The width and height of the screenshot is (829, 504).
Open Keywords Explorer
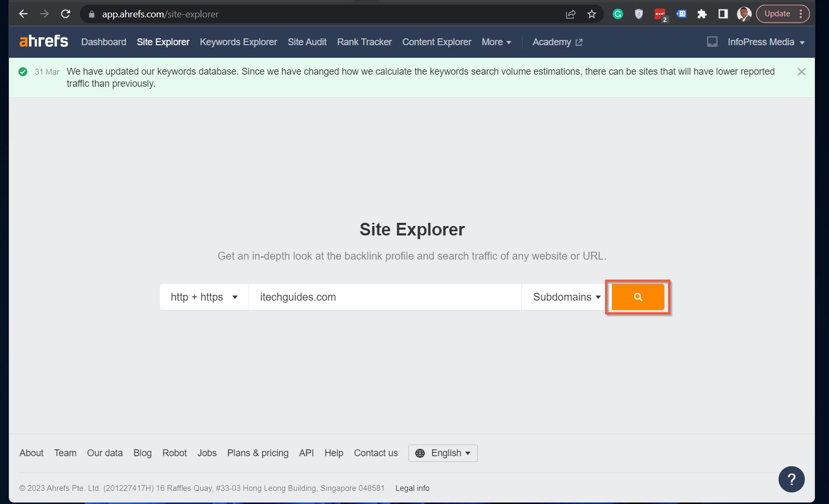[238, 42]
